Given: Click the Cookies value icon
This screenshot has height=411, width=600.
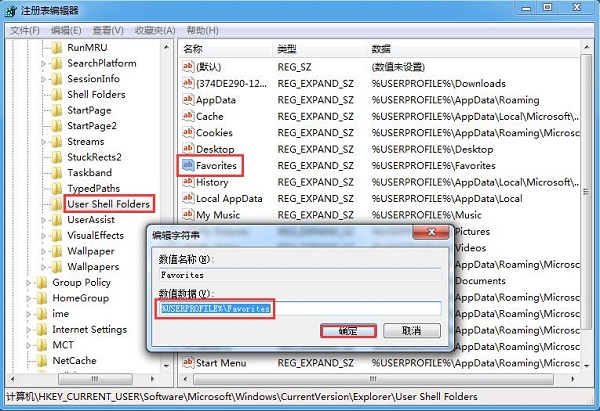Looking at the screenshot, I should [187, 133].
